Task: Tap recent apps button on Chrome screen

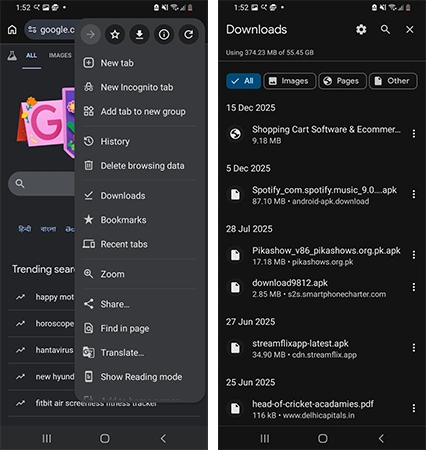Action: (47, 438)
